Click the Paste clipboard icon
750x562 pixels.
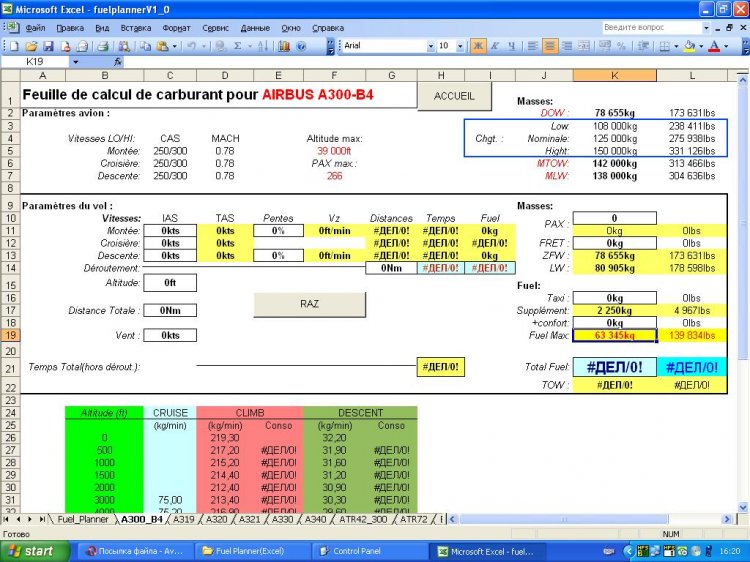pos(163,46)
